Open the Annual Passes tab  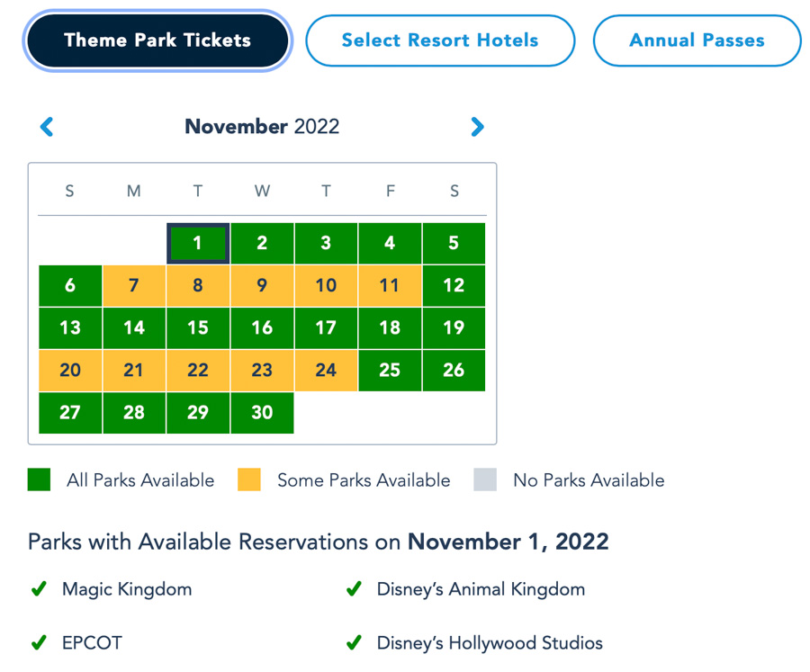pyautogui.click(x=697, y=40)
